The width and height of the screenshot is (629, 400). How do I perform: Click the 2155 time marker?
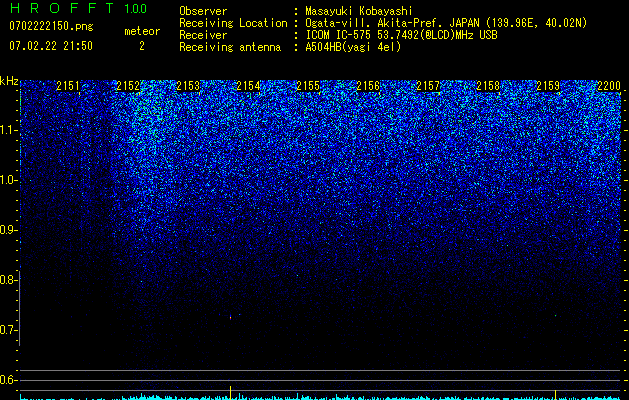(x=308, y=85)
